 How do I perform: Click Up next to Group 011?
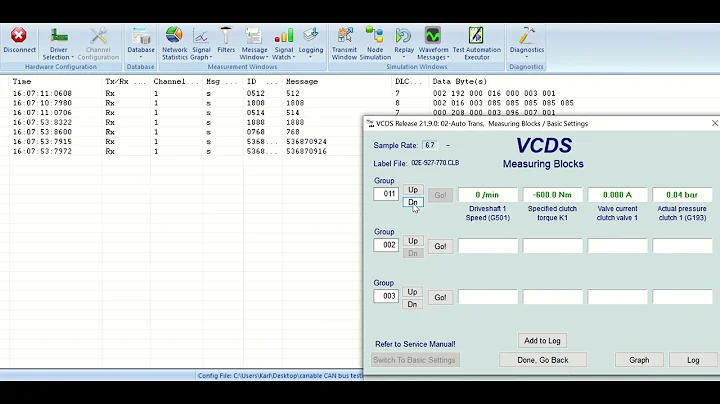click(x=413, y=190)
